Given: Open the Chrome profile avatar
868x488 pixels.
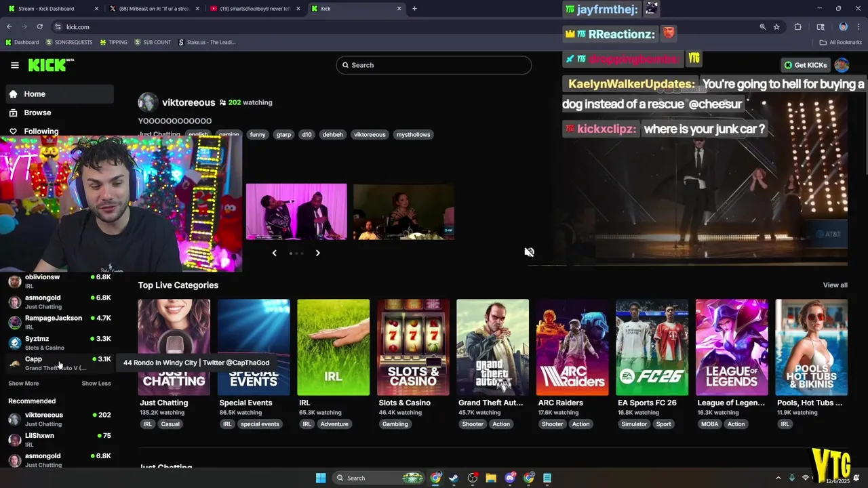Looking at the screenshot, I should [x=844, y=27].
